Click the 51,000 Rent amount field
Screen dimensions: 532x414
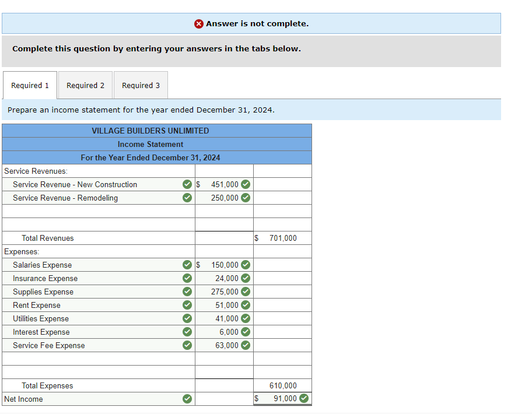(x=224, y=305)
